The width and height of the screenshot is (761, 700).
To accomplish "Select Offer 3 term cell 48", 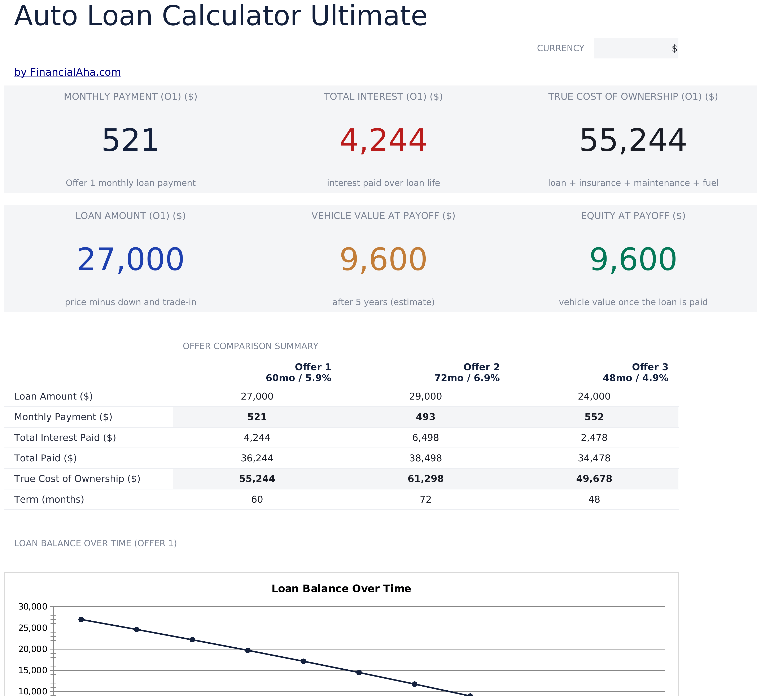I will tap(594, 500).
